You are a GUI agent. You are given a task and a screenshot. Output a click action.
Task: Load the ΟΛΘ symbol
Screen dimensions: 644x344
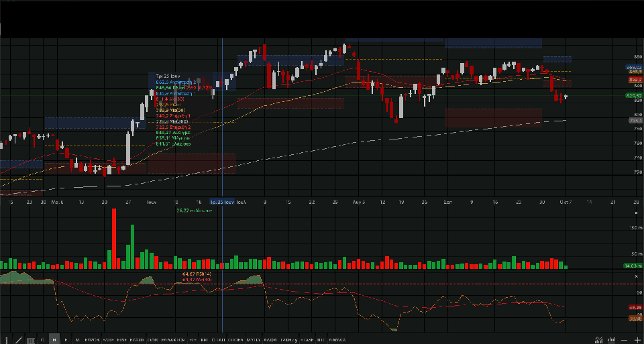152,340
